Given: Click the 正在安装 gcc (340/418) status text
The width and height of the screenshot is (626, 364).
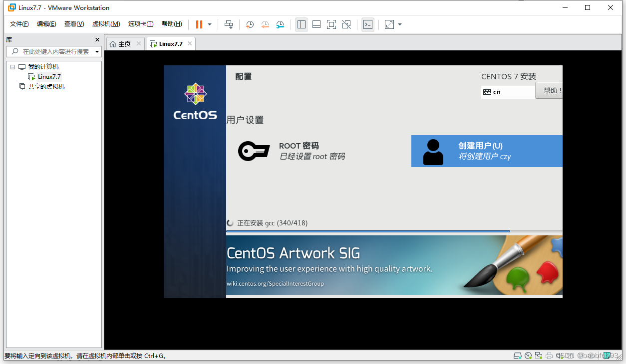Looking at the screenshot, I should click(272, 223).
